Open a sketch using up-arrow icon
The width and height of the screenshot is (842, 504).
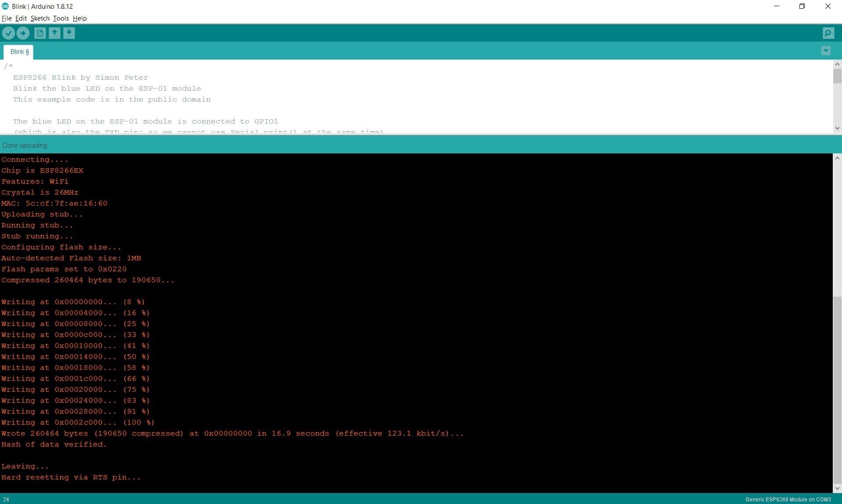54,33
